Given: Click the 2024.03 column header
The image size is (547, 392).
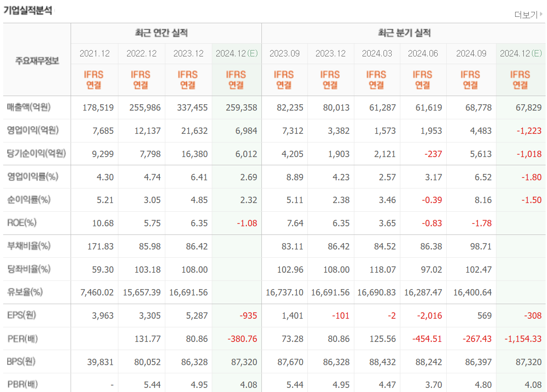Looking at the screenshot, I should [x=377, y=53].
